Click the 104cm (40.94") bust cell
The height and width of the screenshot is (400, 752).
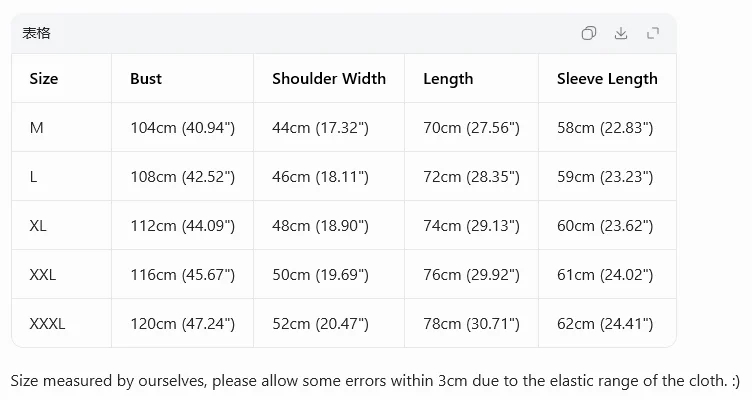coord(183,128)
